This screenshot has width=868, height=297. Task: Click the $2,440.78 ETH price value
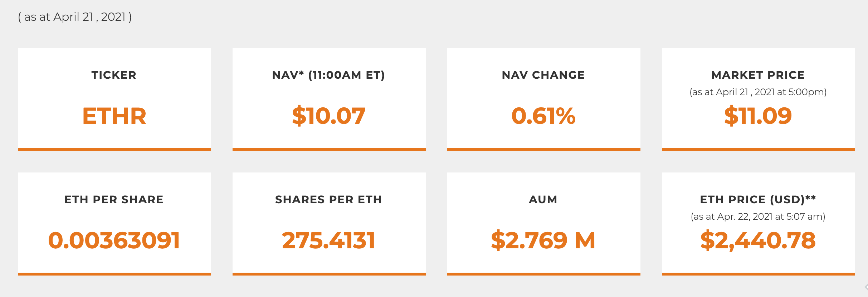click(x=758, y=240)
